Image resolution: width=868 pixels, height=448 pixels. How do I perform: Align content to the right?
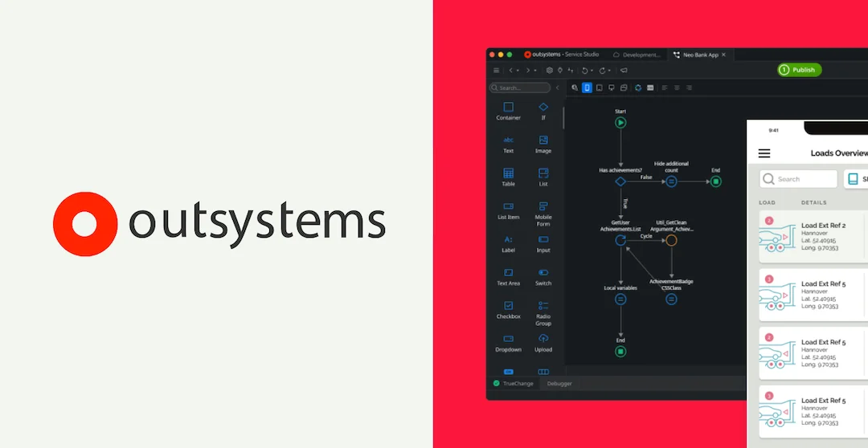(x=690, y=88)
